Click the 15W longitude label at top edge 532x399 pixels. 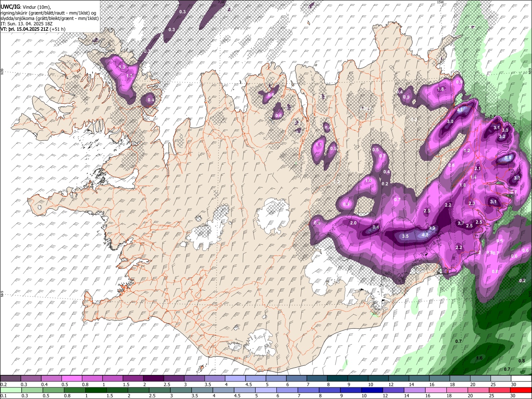point(441,2)
